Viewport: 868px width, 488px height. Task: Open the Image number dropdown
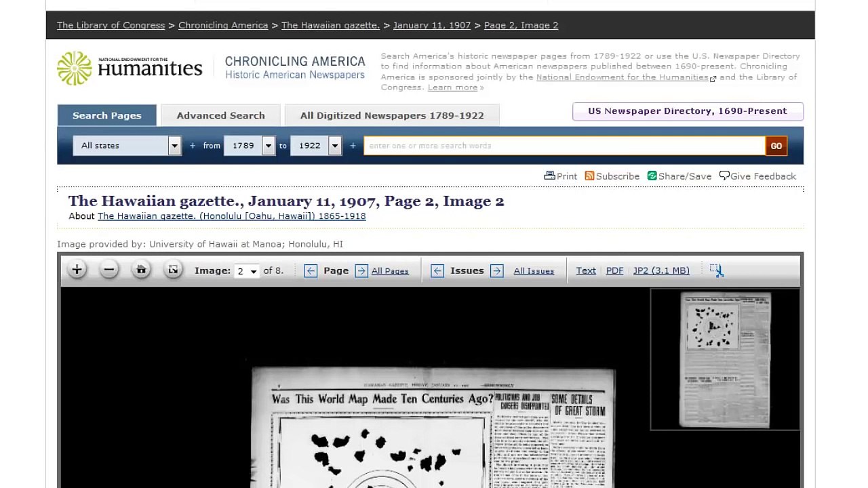[247, 271]
